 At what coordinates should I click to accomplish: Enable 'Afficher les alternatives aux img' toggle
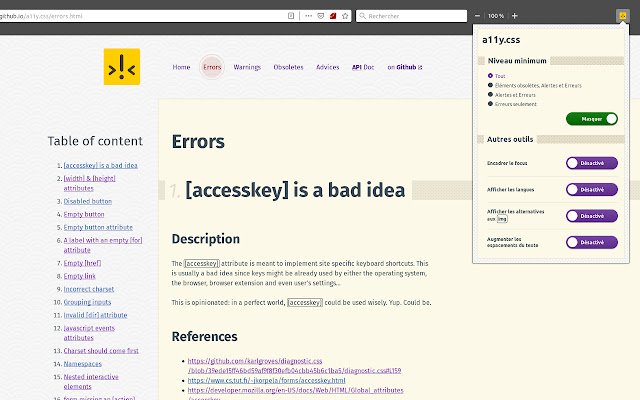point(592,216)
